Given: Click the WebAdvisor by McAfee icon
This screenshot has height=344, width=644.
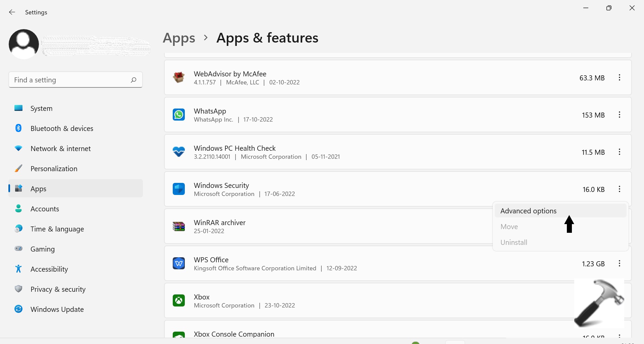Looking at the screenshot, I should (x=178, y=78).
